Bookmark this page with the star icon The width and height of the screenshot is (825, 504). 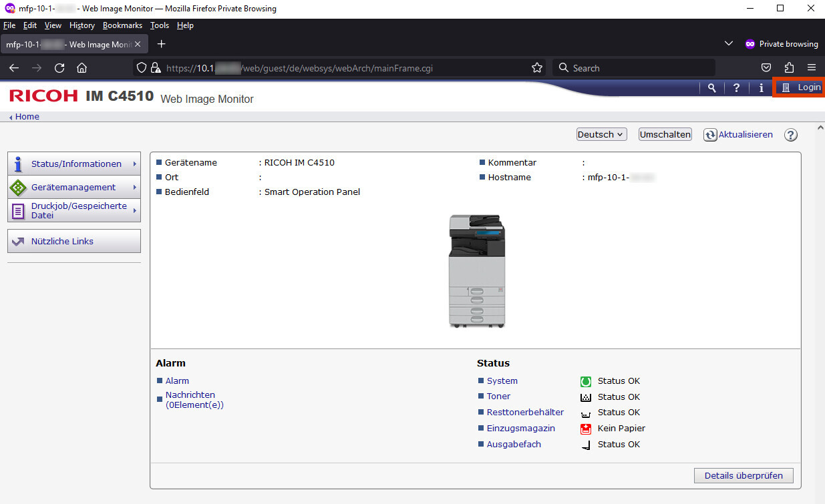point(536,68)
